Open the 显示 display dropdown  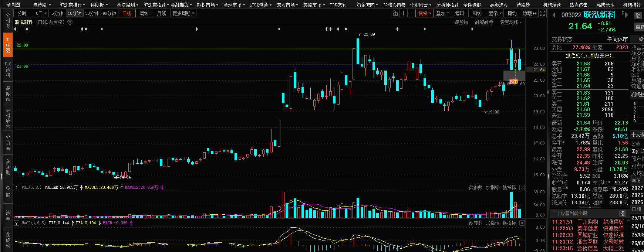[495, 13]
